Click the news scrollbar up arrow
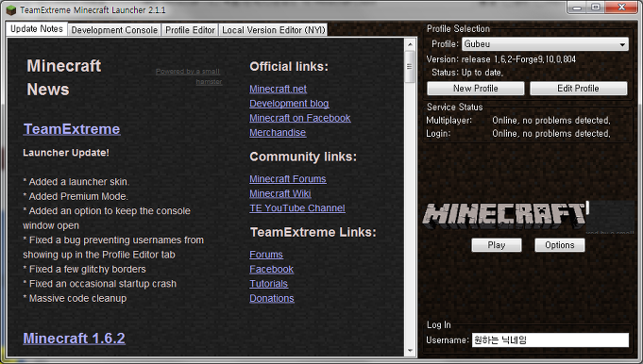 pyautogui.click(x=410, y=44)
